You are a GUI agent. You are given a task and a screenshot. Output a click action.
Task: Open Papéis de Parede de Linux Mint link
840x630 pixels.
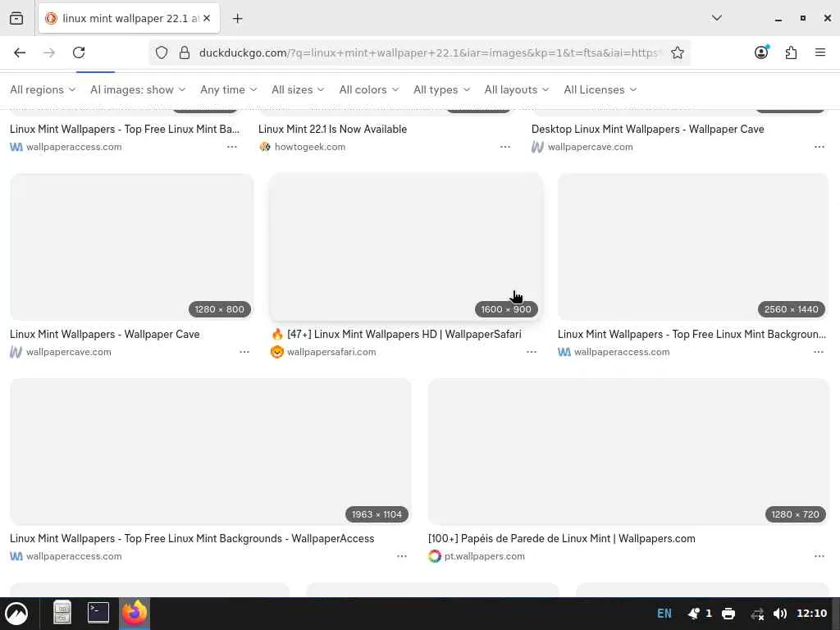click(561, 539)
